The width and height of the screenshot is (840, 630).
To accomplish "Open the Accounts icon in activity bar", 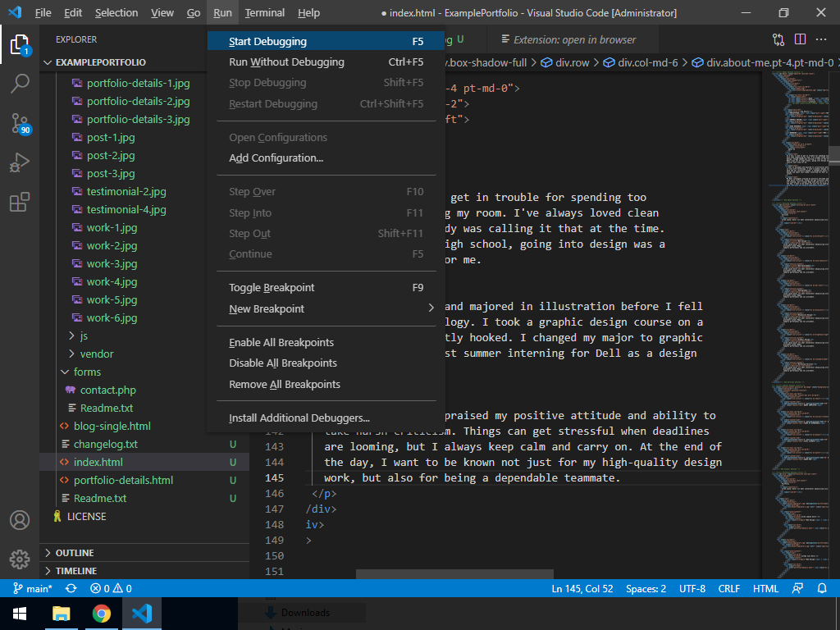I will (x=20, y=520).
